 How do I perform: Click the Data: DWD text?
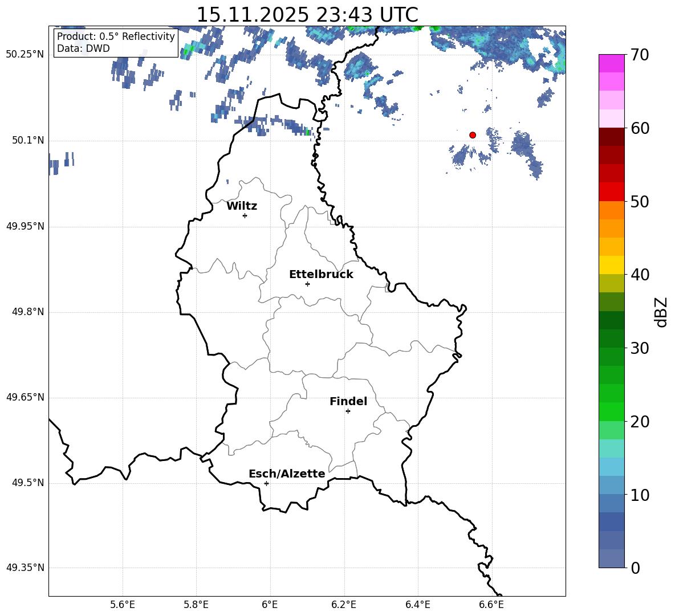coord(83,48)
